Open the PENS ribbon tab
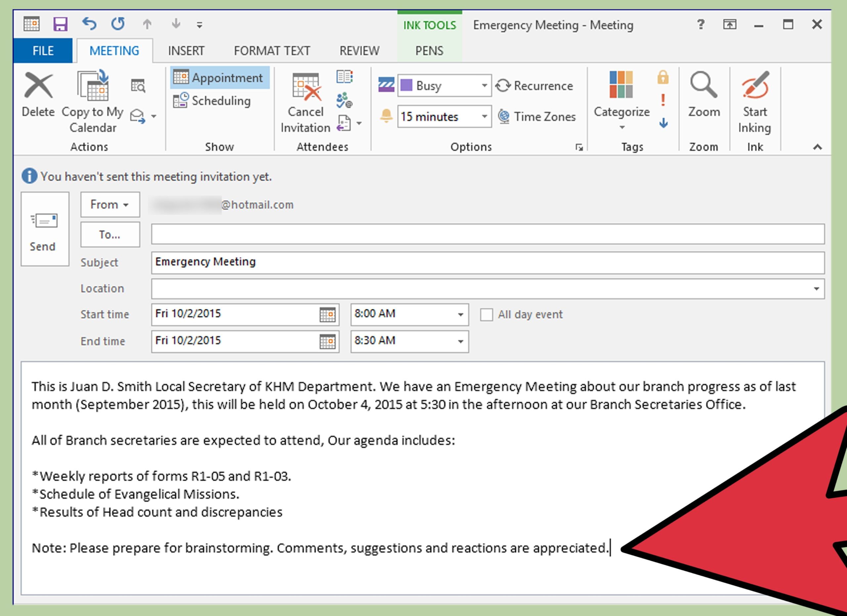This screenshot has width=847, height=616. pos(429,50)
